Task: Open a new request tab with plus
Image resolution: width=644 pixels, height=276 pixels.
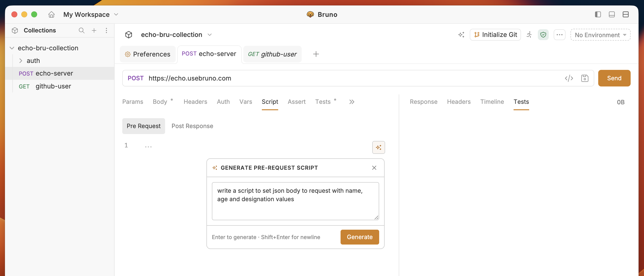Action: point(316,54)
